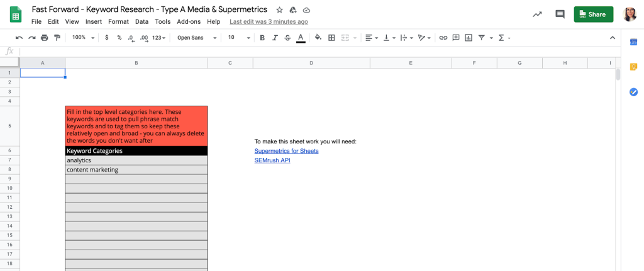Open the Google Keep sidebar icon
The height and width of the screenshot is (271, 644).
pyautogui.click(x=633, y=67)
